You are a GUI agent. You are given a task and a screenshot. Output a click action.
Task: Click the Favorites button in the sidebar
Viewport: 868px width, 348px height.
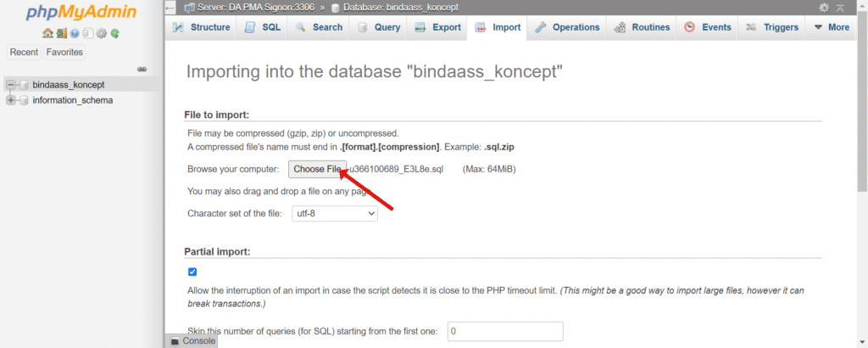(64, 52)
